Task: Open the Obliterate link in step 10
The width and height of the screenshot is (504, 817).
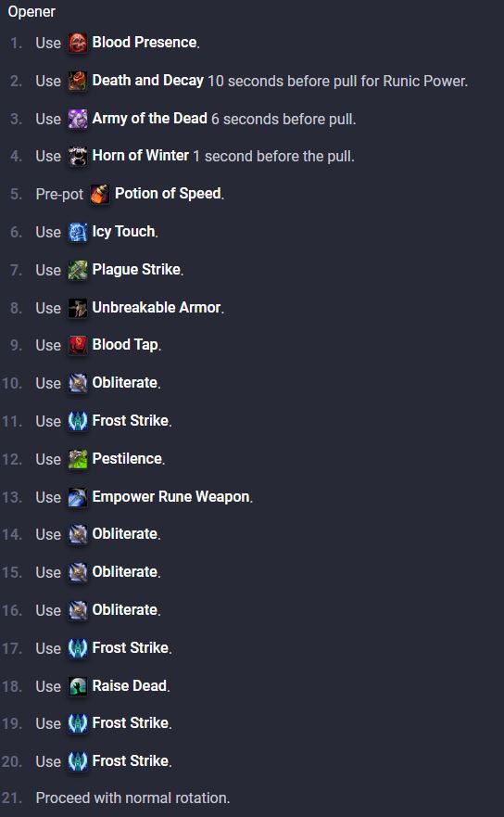Action: (x=125, y=382)
